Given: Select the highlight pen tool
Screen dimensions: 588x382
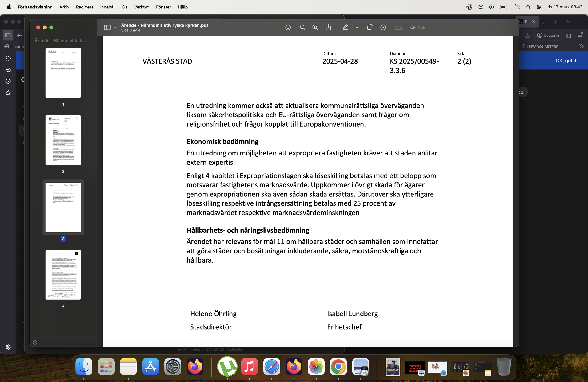Looking at the screenshot, I should click(x=345, y=28).
